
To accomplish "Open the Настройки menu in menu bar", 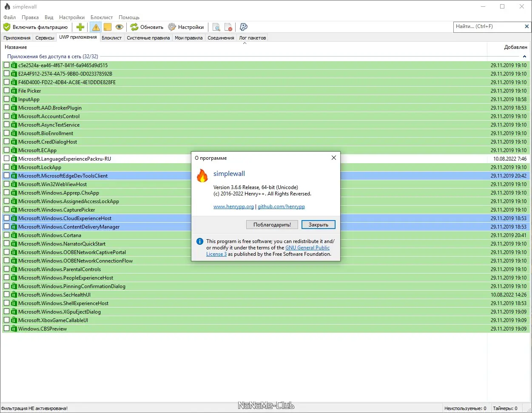I will pyautogui.click(x=72, y=17).
